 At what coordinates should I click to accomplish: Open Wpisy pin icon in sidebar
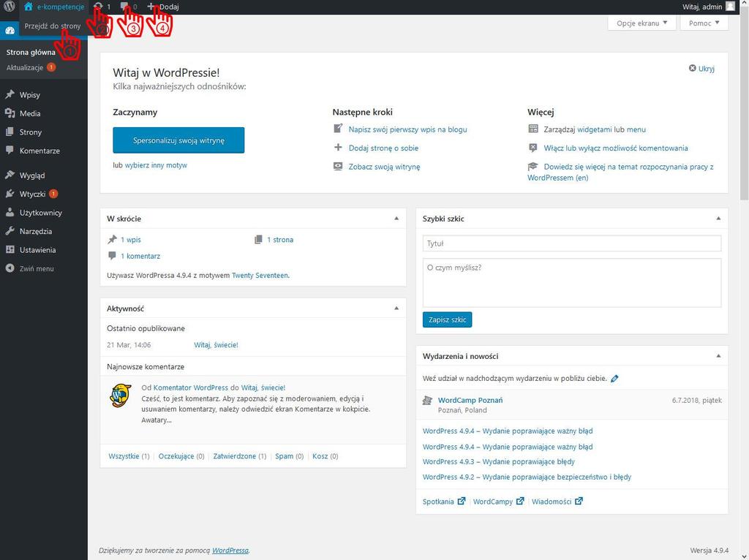point(10,94)
